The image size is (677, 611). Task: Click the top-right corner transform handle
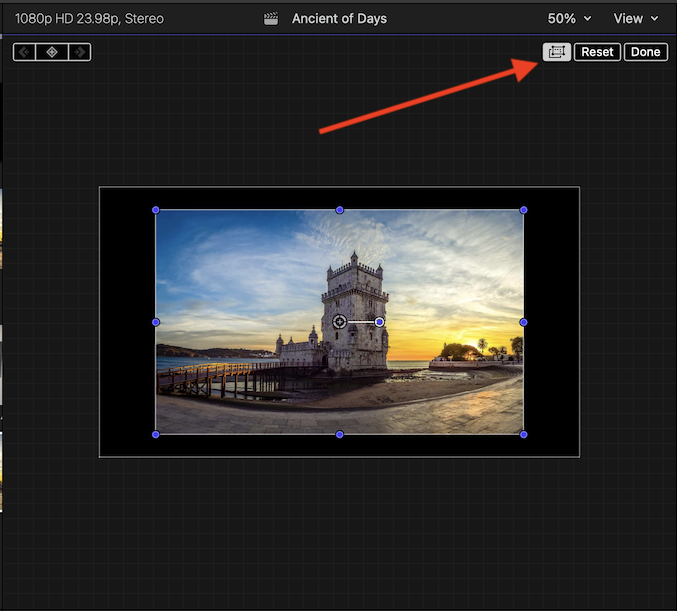pyautogui.click(x=524, y=210)
